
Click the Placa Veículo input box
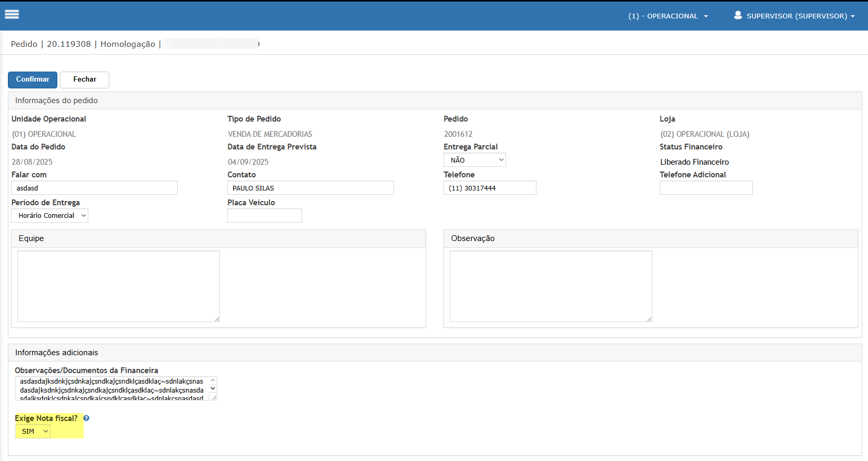coord(265,216)
